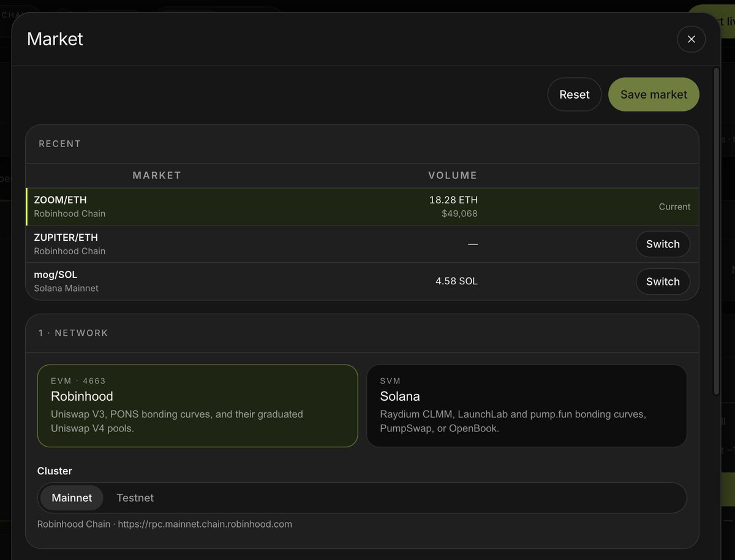Select the Solana SVM network card
735x560 pixels.
527,406
